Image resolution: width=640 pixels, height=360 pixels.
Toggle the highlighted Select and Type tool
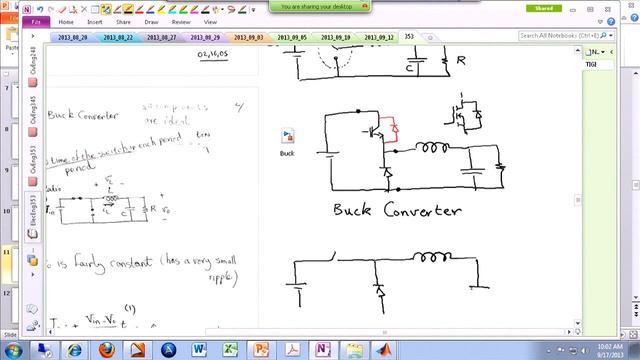(x=106, y=9)
